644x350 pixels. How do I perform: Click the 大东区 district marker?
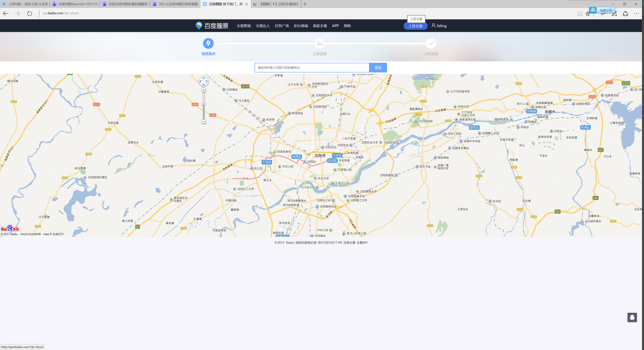click(x=337, y=155)
